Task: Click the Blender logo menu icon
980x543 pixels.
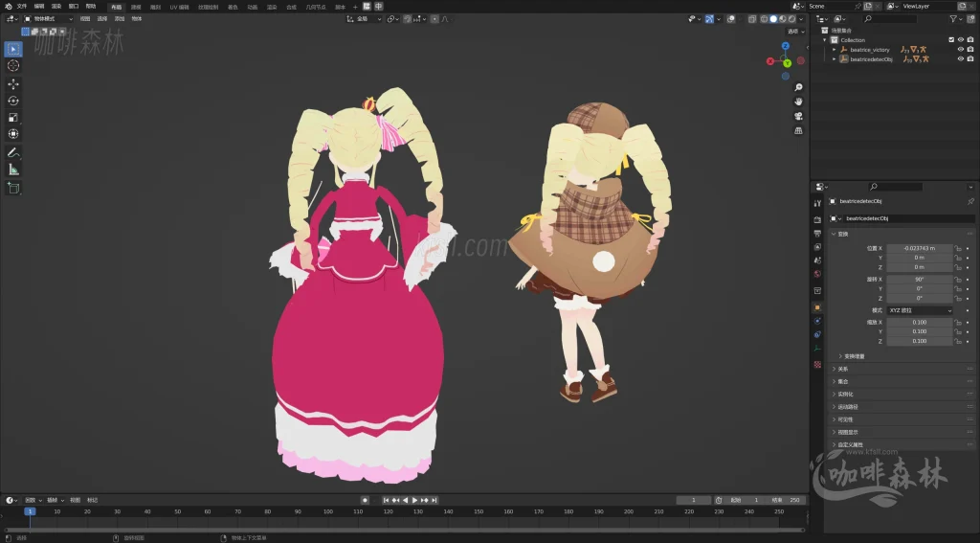Action: click(8, 7)
